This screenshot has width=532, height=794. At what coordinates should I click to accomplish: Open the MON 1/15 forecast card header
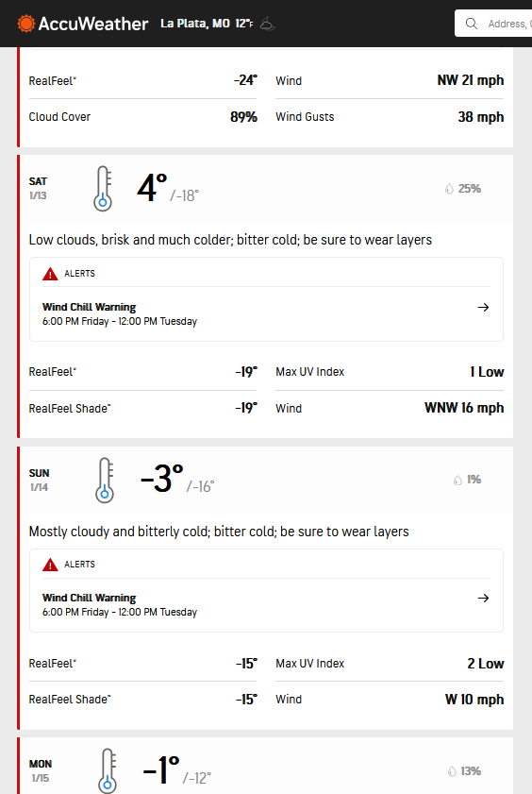pyautogui.click(x=266, y=767)
